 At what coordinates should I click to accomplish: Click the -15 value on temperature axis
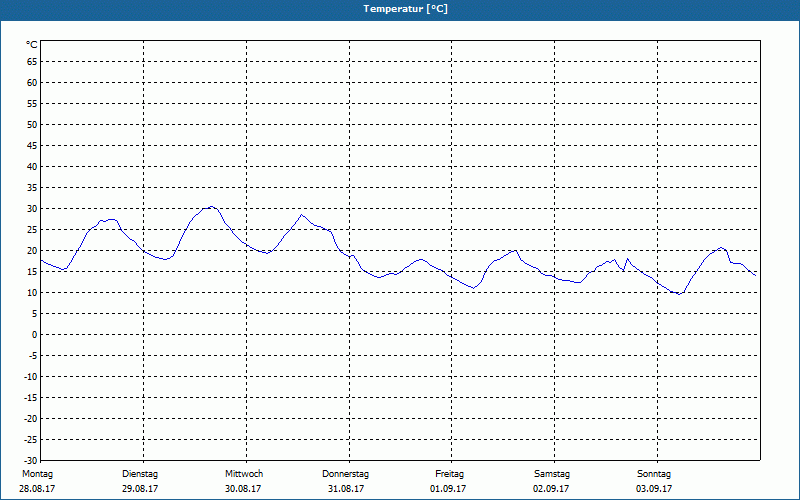tap(31, 397)
